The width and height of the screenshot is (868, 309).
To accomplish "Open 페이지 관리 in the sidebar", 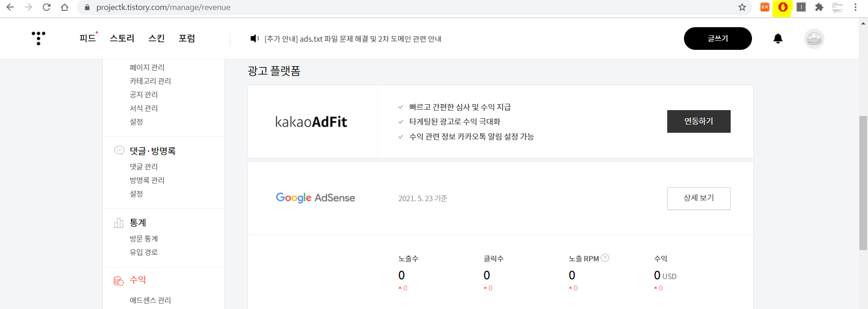I will pos(147,68).
